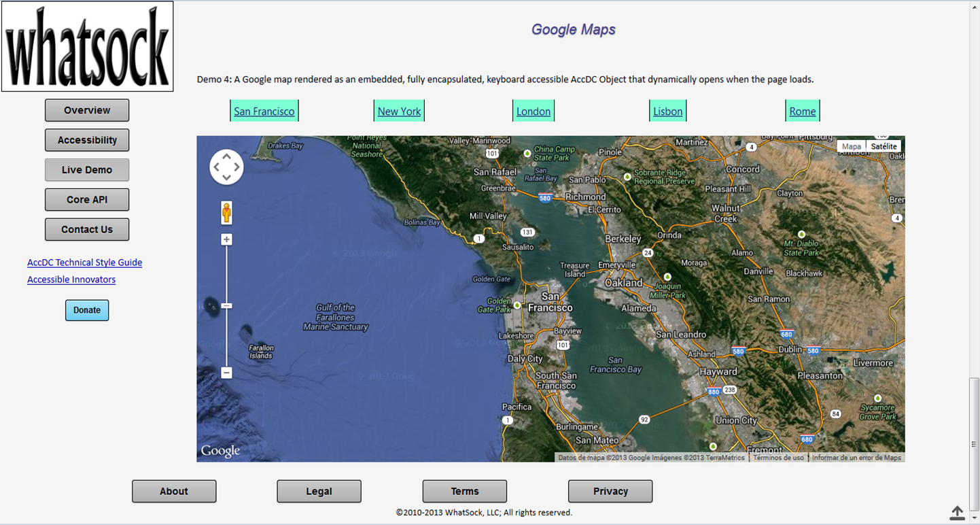Open Accessible Innovators link
Image resolution: width=980 pixels, height=525 pixels.
click(71, 280)
